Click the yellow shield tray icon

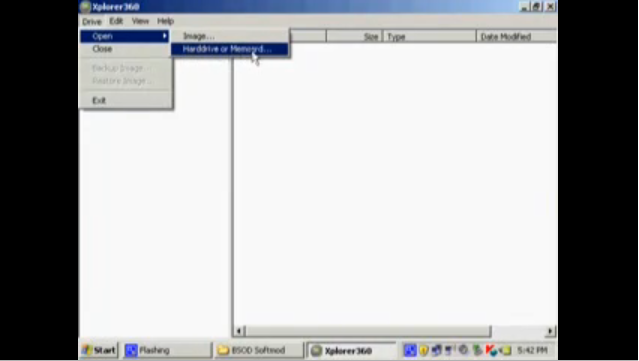point(424,350)
